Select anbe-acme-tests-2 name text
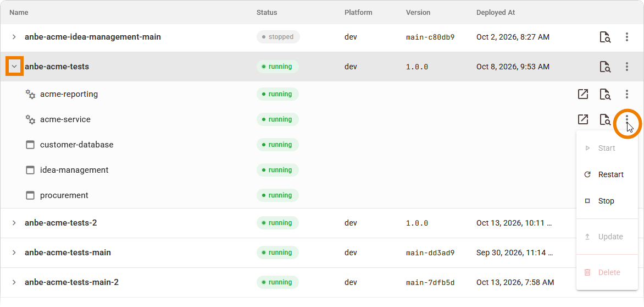 (61, 223)
